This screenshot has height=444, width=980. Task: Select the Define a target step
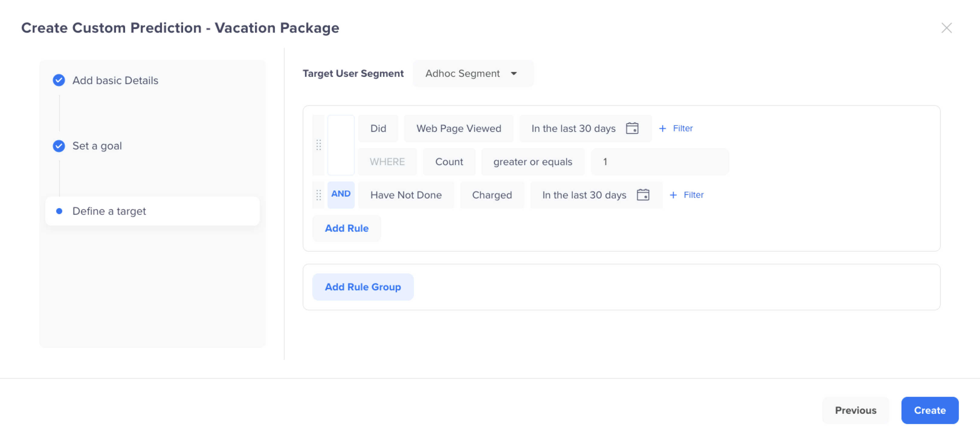tap(109, 211)
